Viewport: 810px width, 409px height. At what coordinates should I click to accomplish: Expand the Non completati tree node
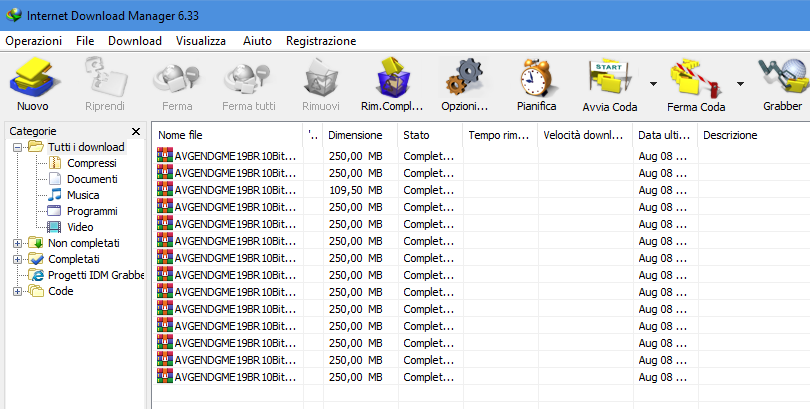[x=18, y=243]
